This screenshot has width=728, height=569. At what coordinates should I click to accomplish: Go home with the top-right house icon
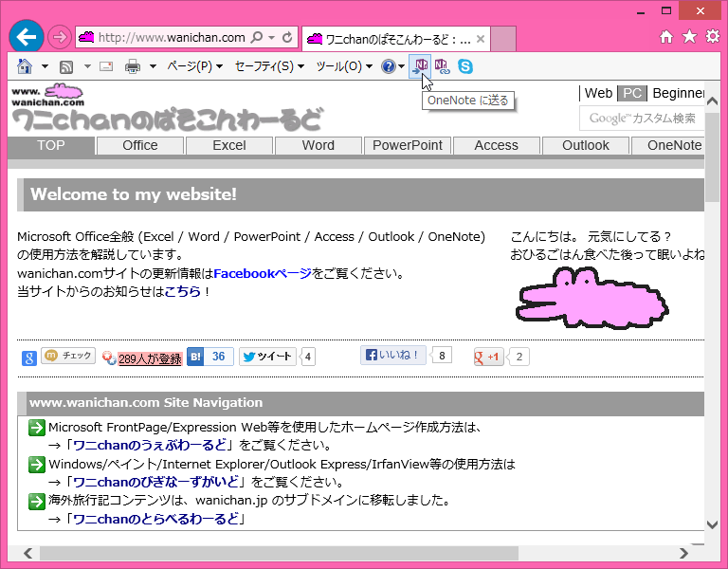click(x=666, y=37)
